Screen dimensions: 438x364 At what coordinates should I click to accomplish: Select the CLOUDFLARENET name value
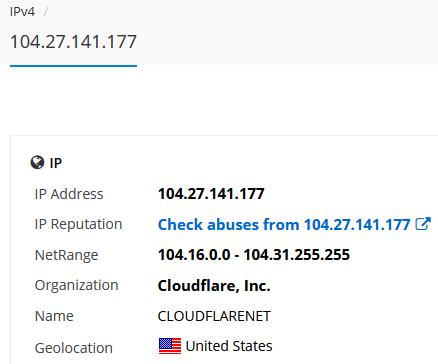coord(214,316)
